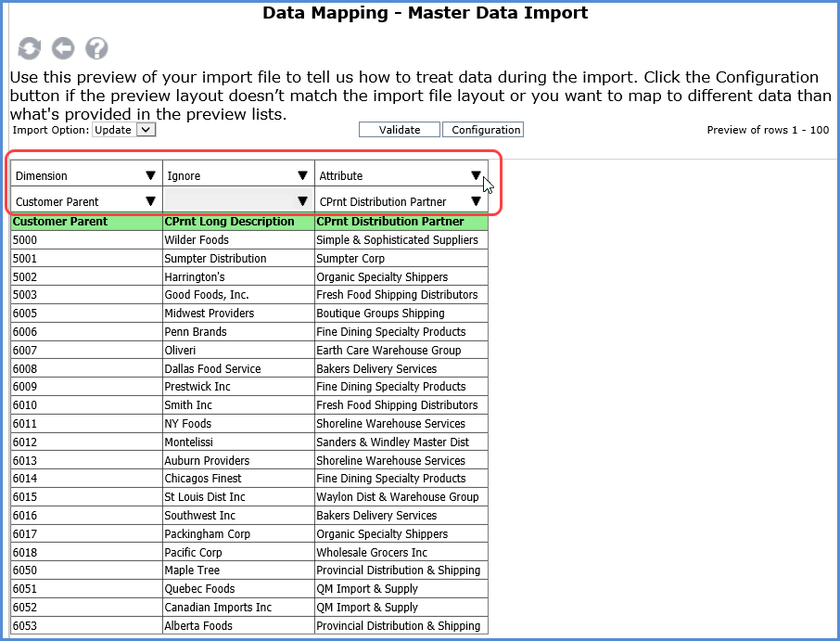
Task: Click the Validate button
Action: [400, 130]
